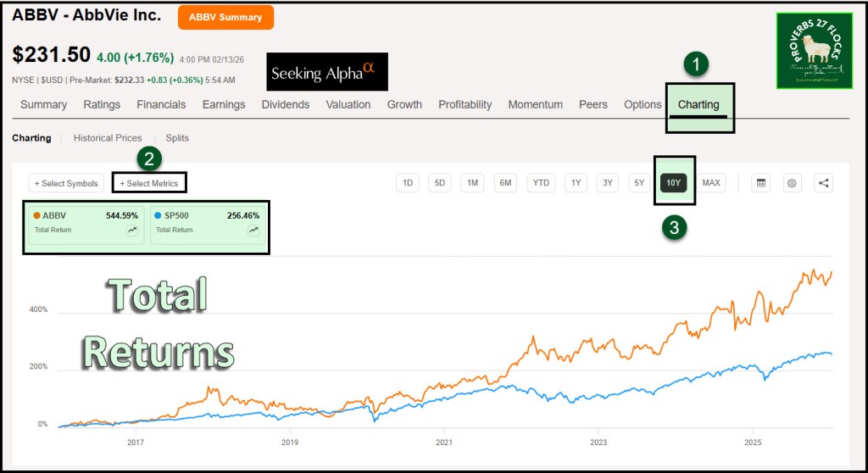Click the Seeking Alpha logo
This screenshot has width=868, height=473.
click(326, 73)
